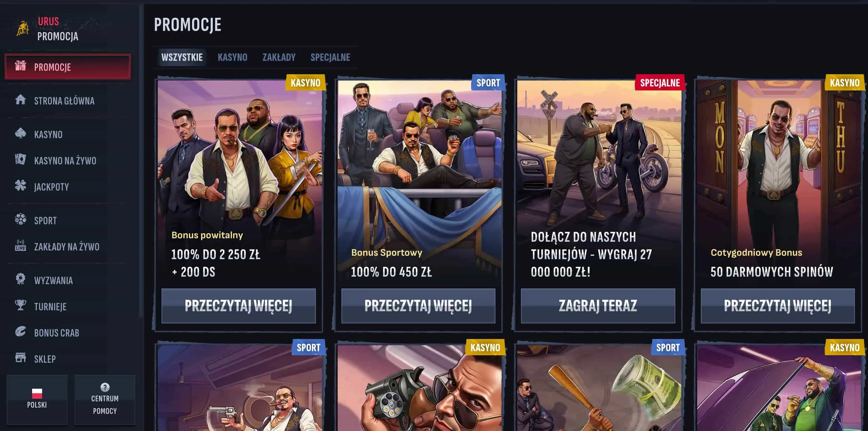This screenshot has width=868, height=431.
Task: Open Strona Główna house icon
Action: point(21,100)
